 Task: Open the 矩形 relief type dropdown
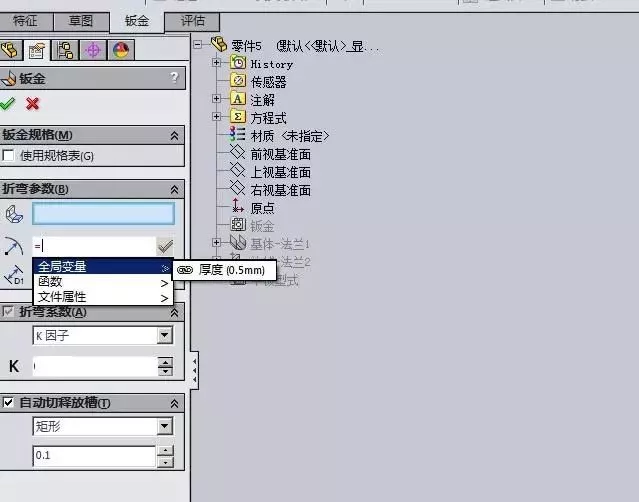pyautogui.click(x=165, y=426)
